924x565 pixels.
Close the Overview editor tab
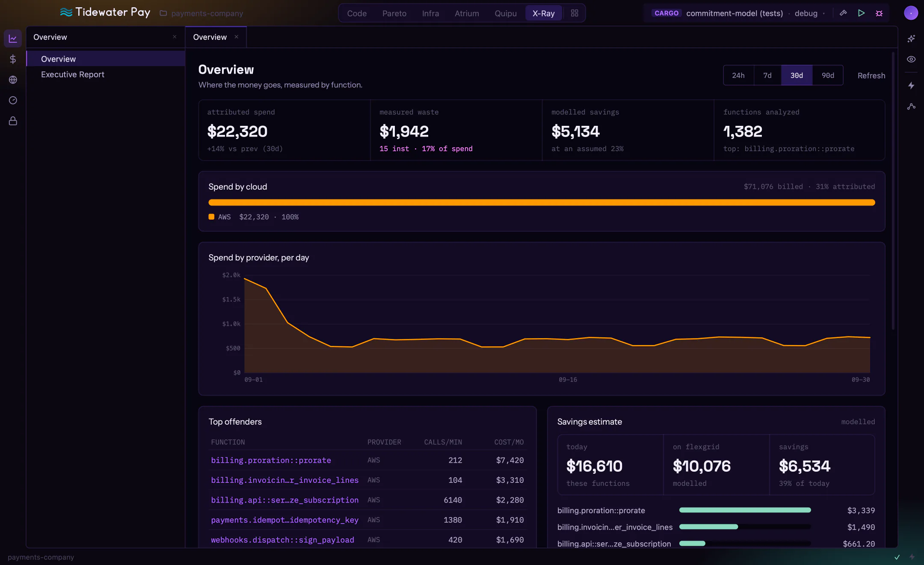(237, 37)
